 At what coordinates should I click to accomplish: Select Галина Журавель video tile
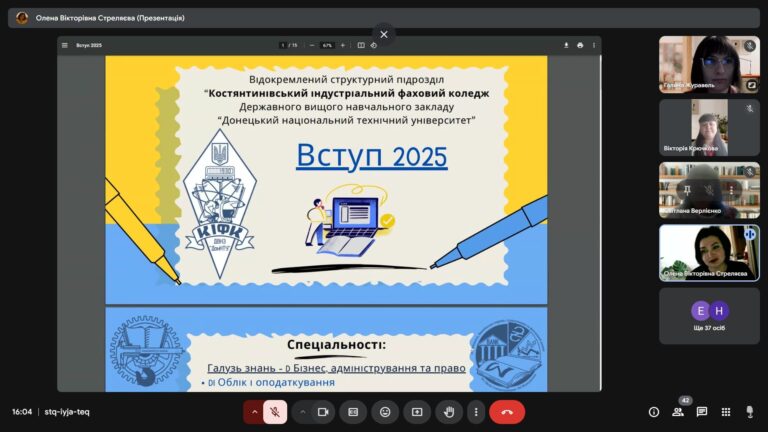(709, 65)
